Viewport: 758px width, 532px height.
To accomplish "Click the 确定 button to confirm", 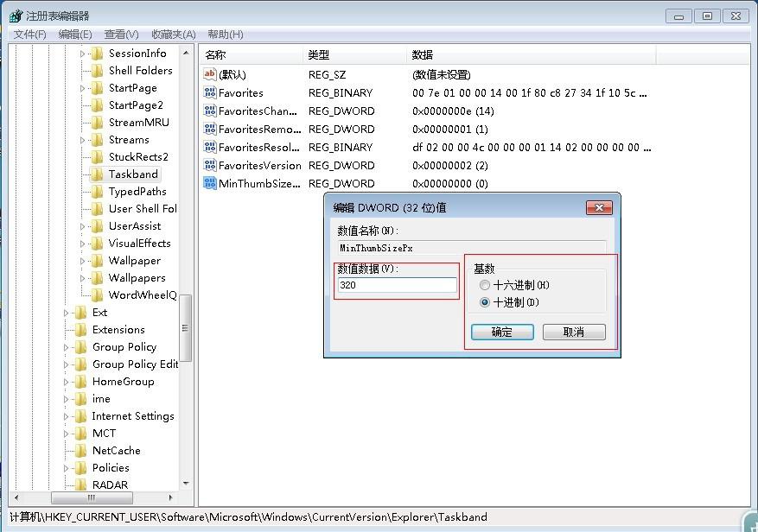I will [x=501, y=332].
